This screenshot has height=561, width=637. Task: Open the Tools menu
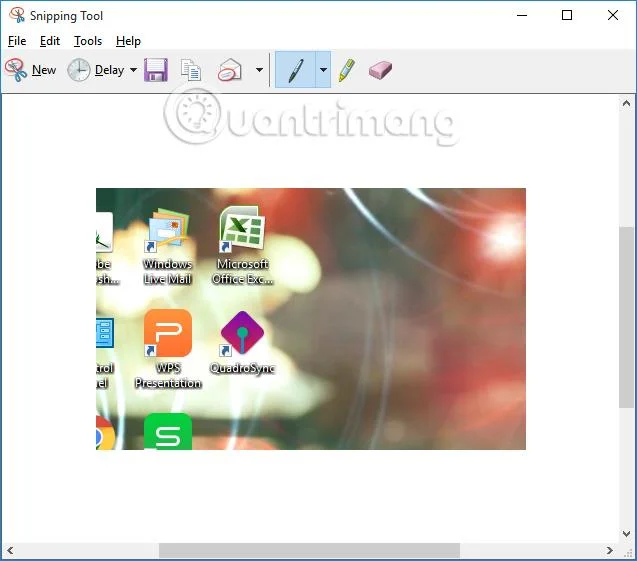tap(88, 41)
